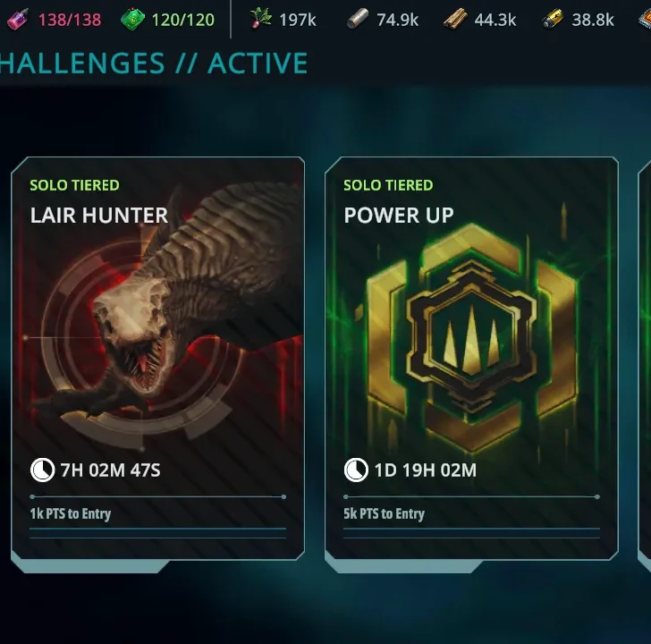Select the Challenges // Active heading

pyautogui.click(x=154, y=64)
